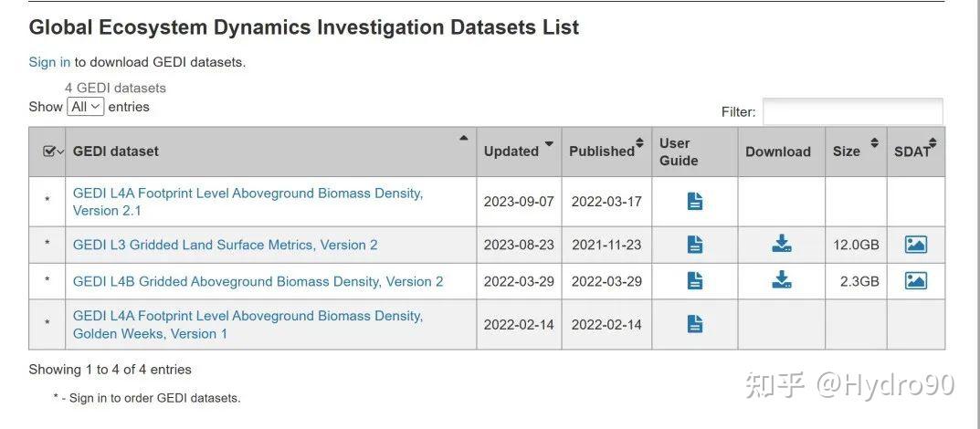
Task: Open GEDI L4B Gridded Aboveground Biomass link
Action: pyautogui.click(x=258, y=281)
